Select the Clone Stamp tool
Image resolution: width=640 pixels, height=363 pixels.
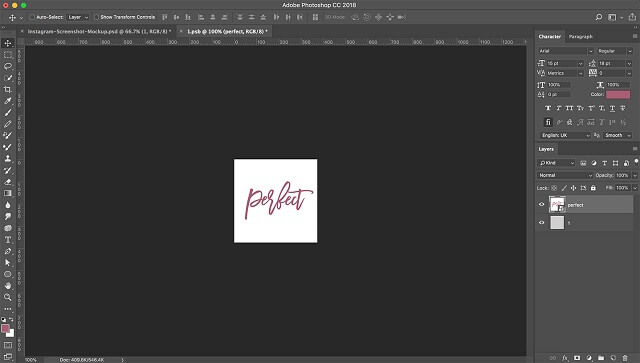tap(8, 158)
